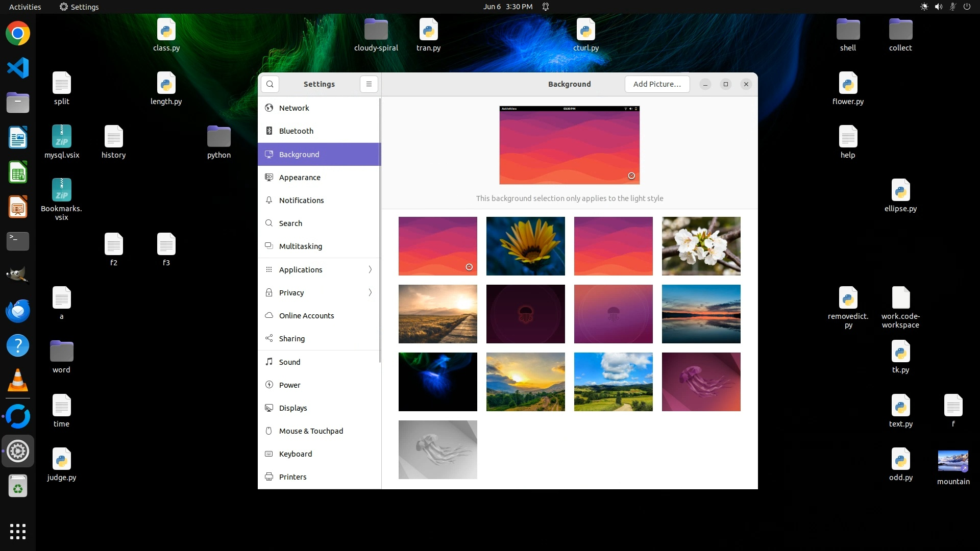
Task: Open the Terminal from the dock
Action: (18, 241)
